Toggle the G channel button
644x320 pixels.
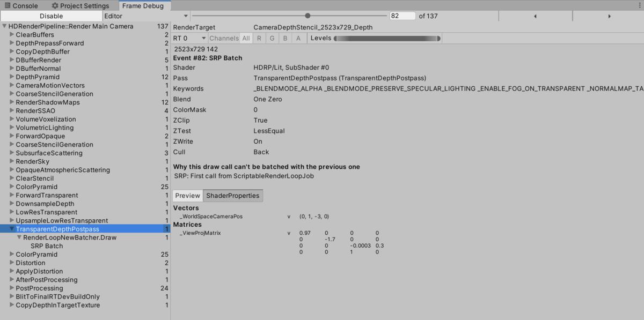[x=272, y=38]
